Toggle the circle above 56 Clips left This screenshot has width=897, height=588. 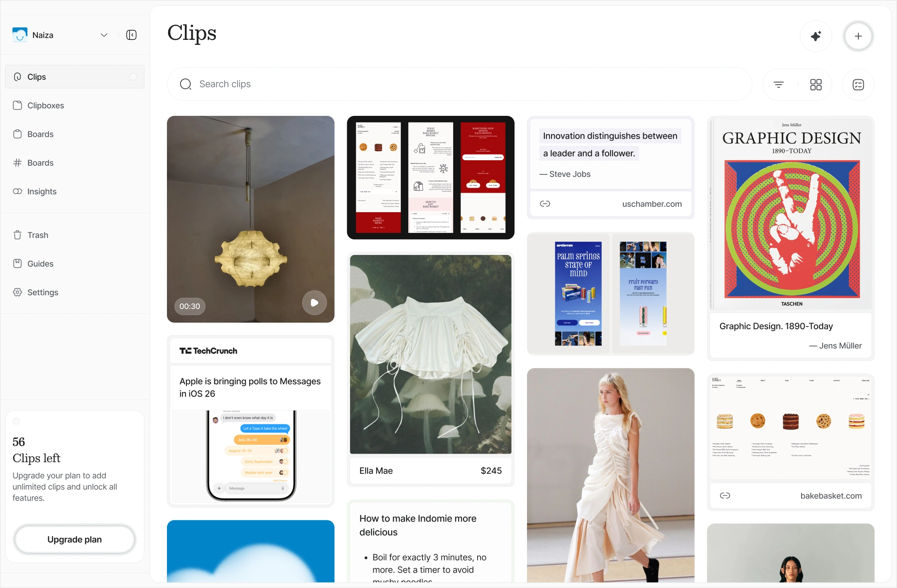[x=16, y=421]
